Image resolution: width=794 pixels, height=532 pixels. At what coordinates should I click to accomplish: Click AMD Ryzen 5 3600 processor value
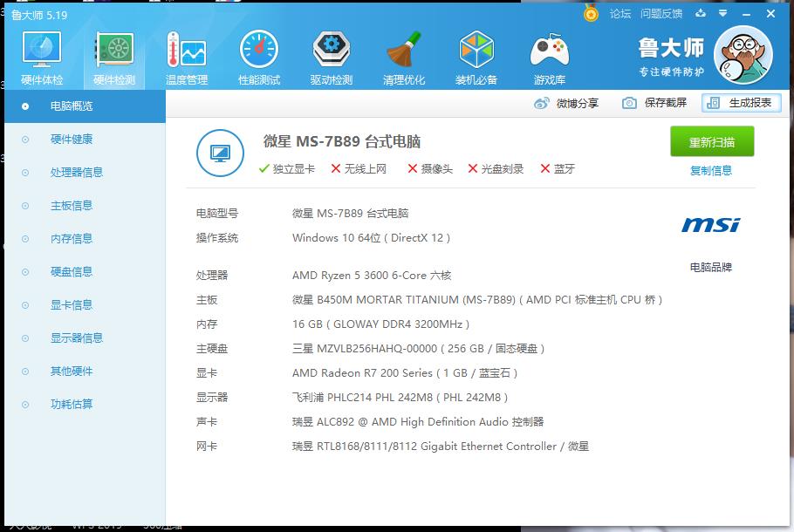pos(372,276)
